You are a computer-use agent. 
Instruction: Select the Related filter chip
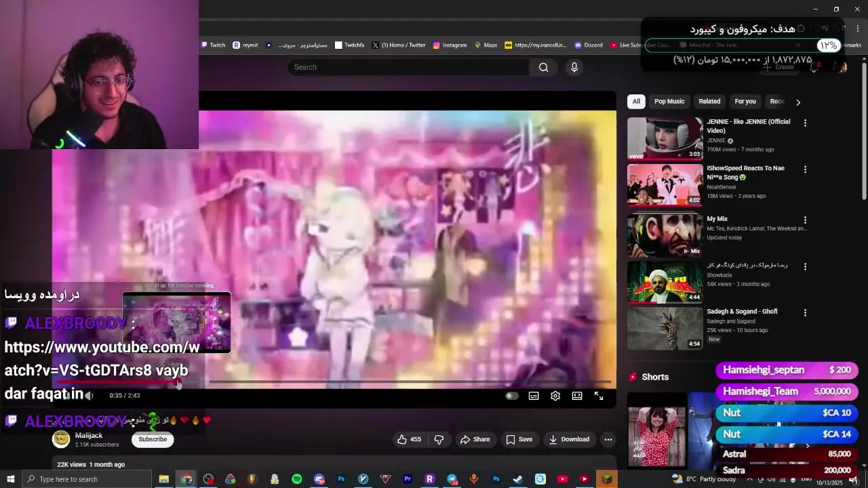click(709, 101)
